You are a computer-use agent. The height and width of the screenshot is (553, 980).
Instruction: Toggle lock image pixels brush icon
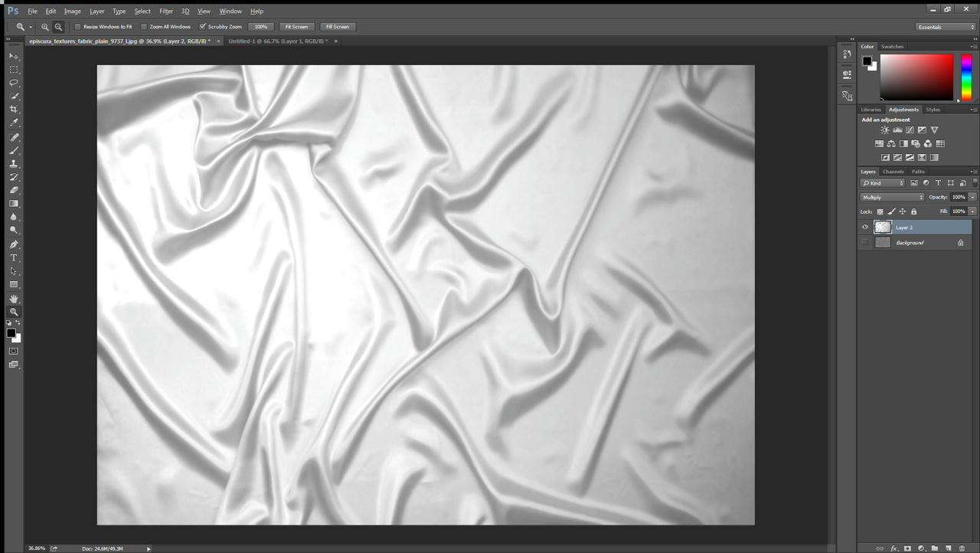coord(891,211)
